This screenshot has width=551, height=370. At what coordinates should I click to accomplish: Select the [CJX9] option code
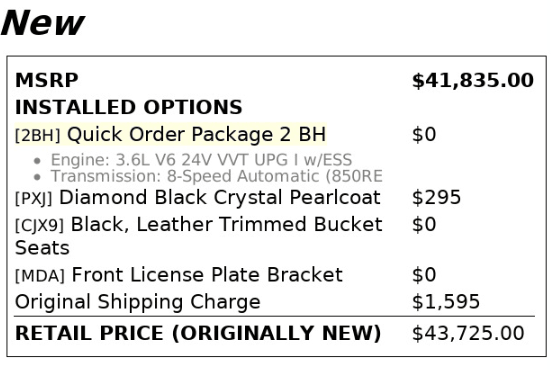[39, 225]
